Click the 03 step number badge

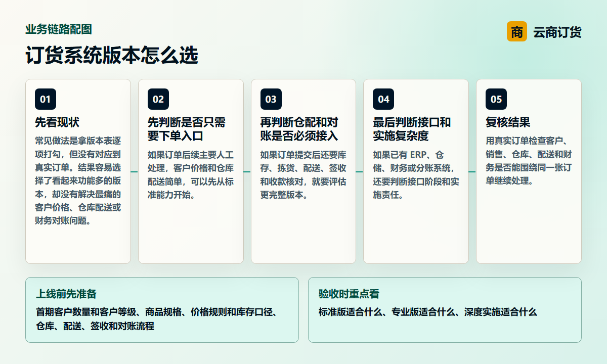271,99
